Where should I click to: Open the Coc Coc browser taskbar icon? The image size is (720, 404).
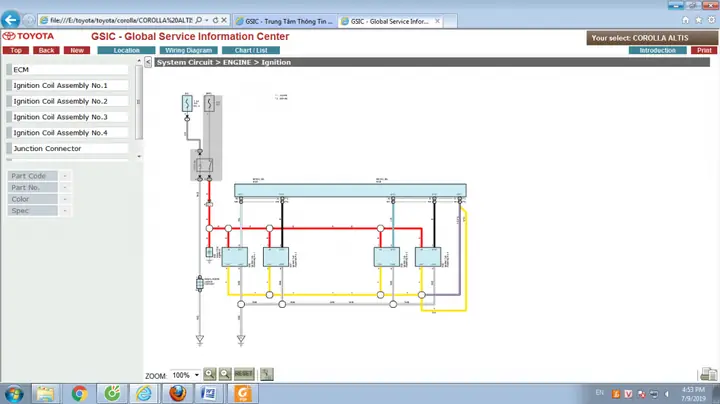pyautogui.click(x=112, y=394)
